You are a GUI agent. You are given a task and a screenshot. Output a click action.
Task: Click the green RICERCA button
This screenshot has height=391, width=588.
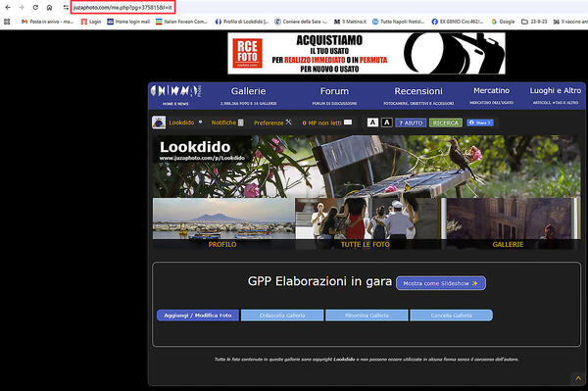point(446,122)
